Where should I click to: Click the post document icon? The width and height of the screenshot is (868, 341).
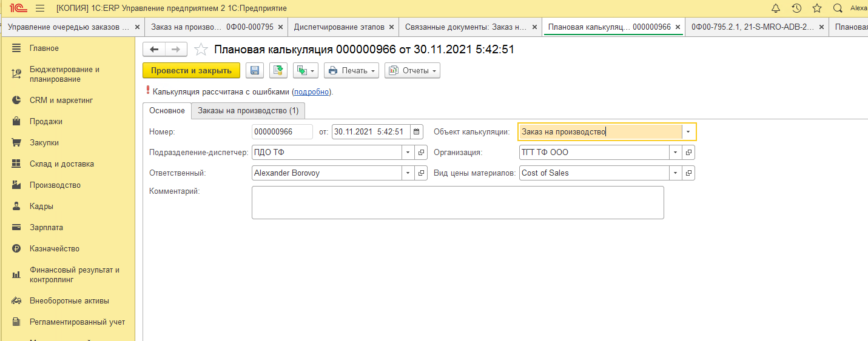pos(278,71)
